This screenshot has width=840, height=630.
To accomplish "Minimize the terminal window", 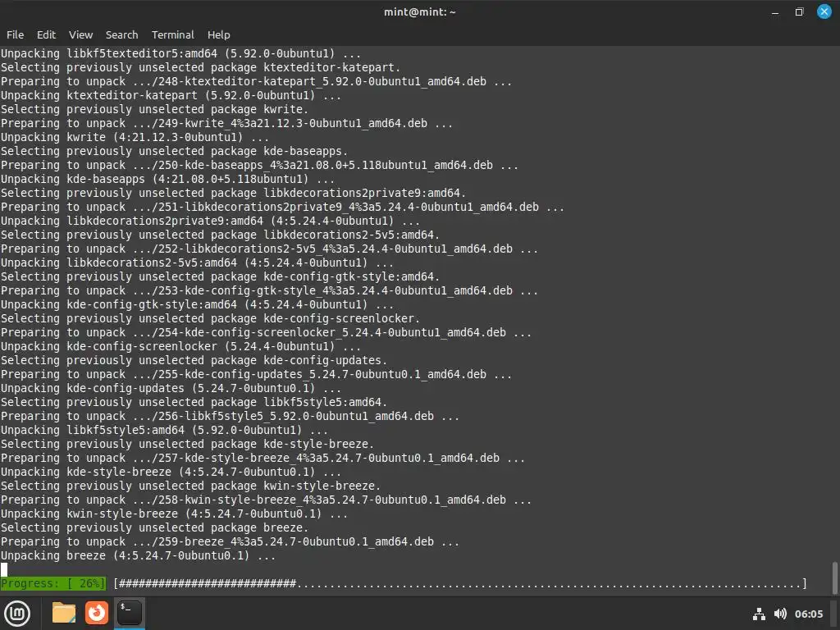I will click(x=775, y=11).
